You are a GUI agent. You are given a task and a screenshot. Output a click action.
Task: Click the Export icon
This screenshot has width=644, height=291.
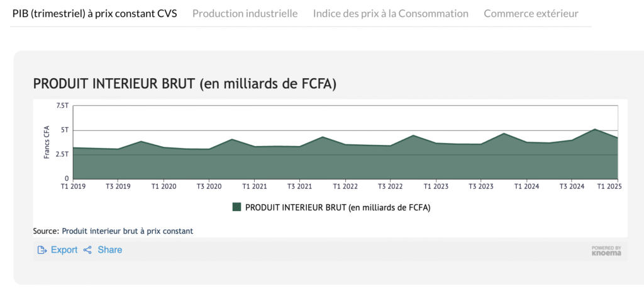coord(42,250)
